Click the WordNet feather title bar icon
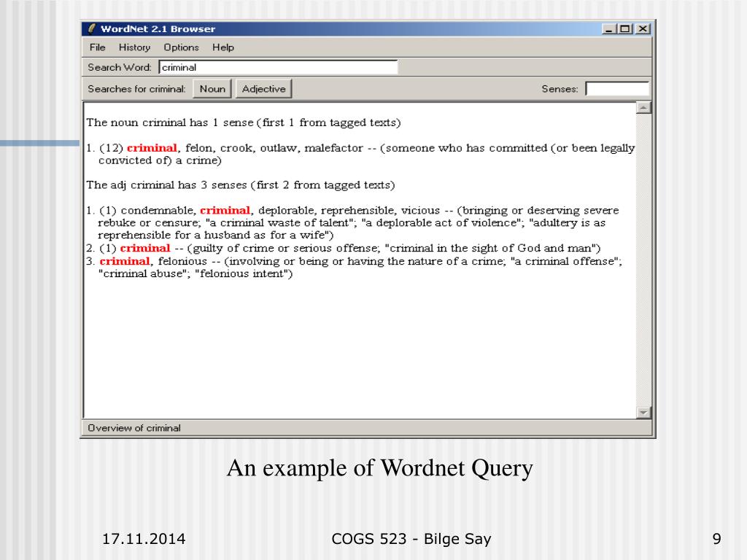Viewport: 747px width, 560px height. tap(91, 28)
